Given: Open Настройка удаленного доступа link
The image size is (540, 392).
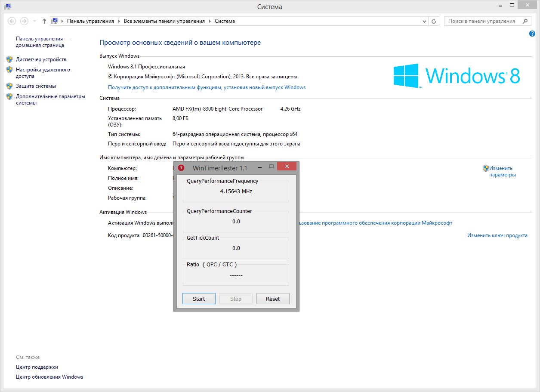Looking at the screenshot, I should click(x=43, y=73).
